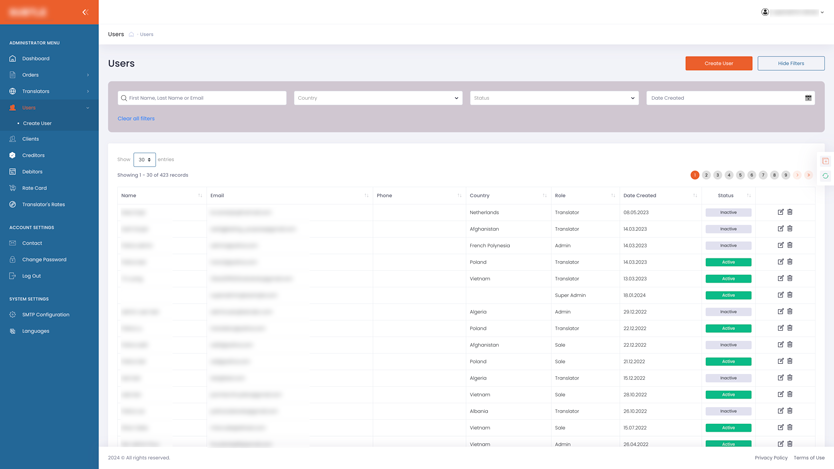834x469 pixels.
Task: Open the Status filter dropdown
Action: point(554,98)
